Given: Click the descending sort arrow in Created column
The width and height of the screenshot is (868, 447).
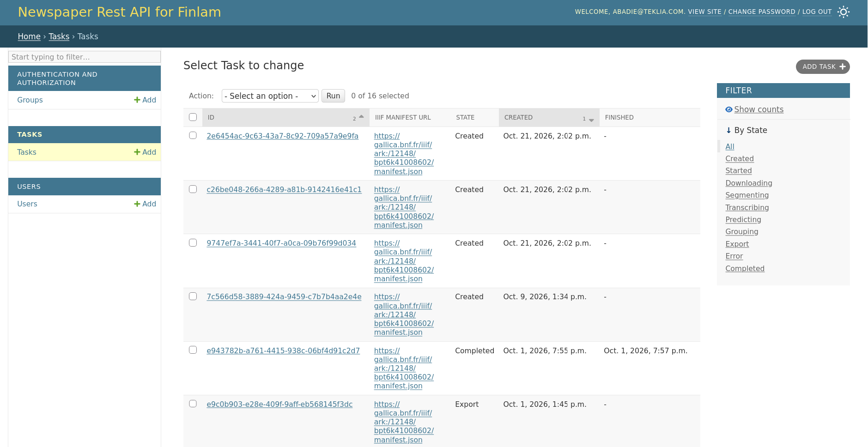Looking at the screenshot, I should (591, 120).
